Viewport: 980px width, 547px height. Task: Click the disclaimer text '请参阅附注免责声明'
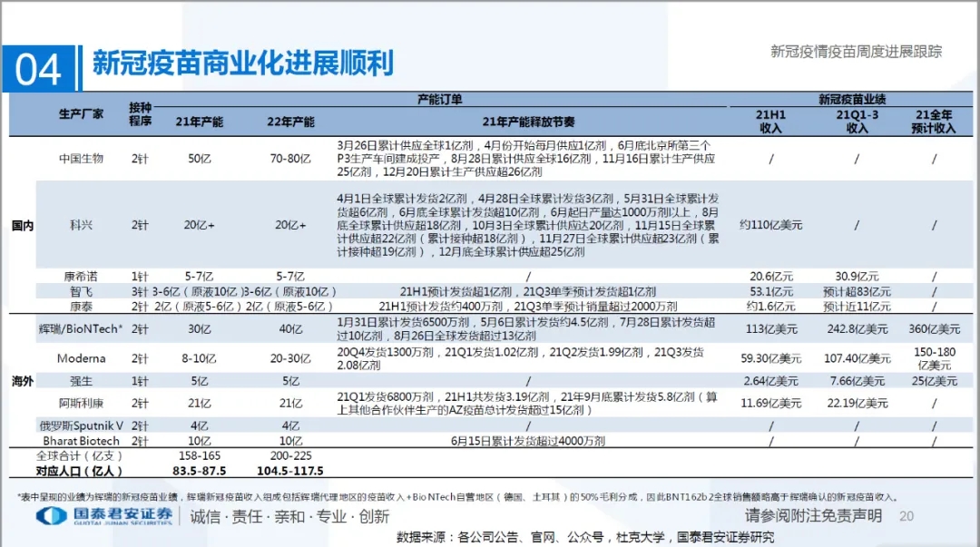[x=813, y=516]
